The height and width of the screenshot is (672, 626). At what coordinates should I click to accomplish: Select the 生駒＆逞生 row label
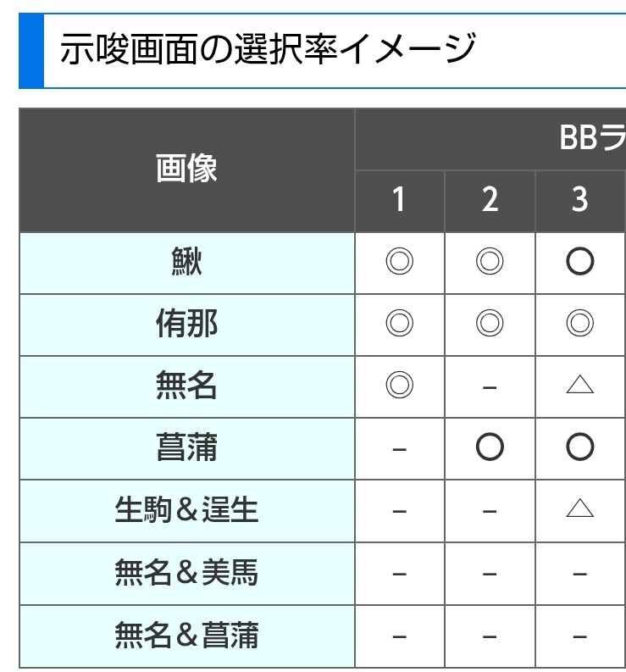coord(187,511)
